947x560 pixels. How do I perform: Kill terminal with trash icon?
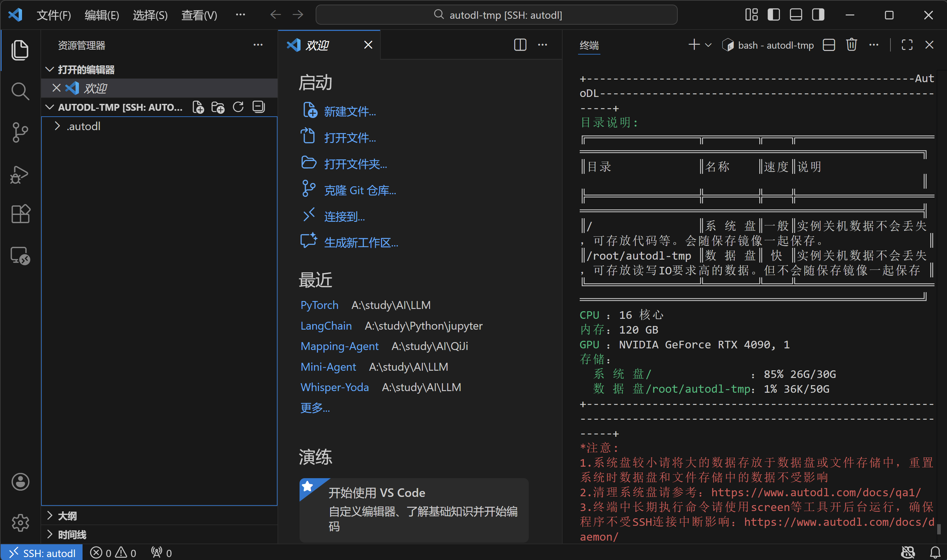(x=851, y=45)
